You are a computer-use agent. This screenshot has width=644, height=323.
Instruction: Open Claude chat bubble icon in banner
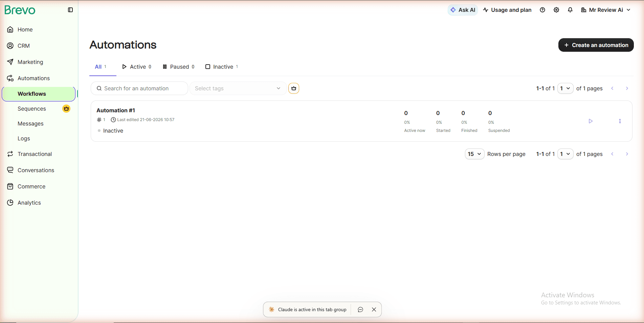tap(360, 309)
